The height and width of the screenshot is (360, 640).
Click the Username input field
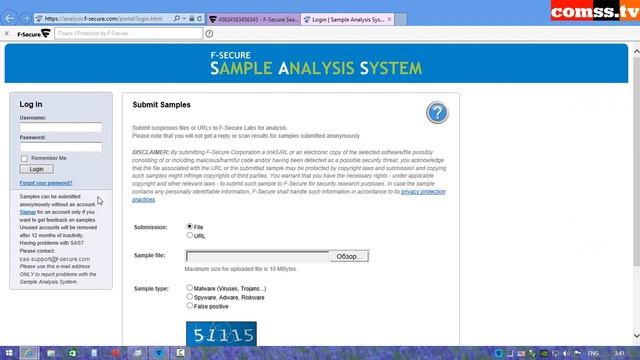61,127
